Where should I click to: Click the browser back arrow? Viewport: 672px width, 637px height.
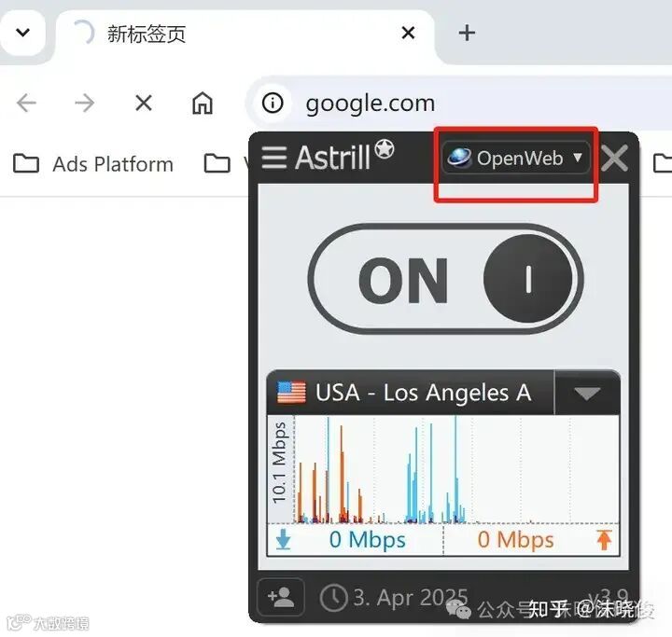point(26,103)
